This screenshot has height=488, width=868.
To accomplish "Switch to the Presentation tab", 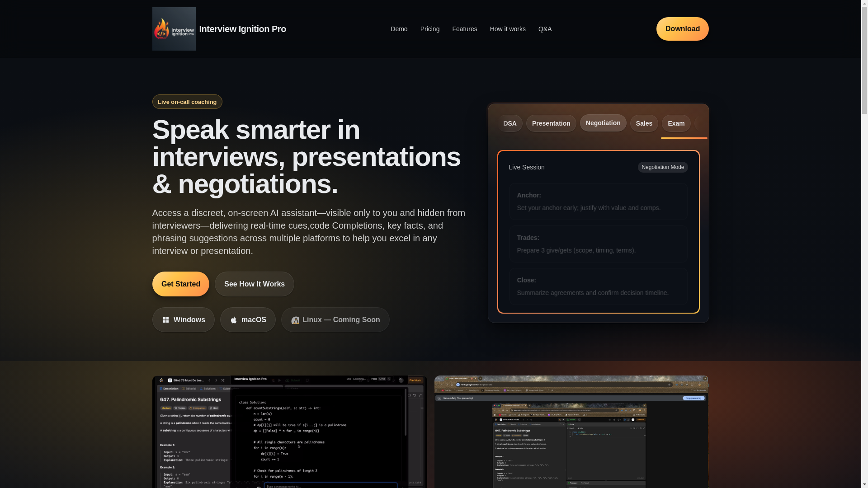I will point(551,123).
